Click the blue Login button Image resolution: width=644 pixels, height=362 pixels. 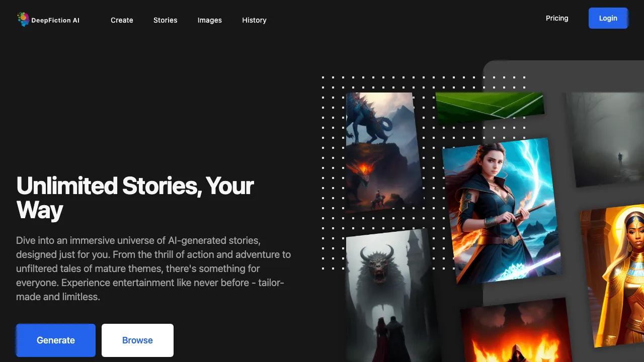(608, 18)
